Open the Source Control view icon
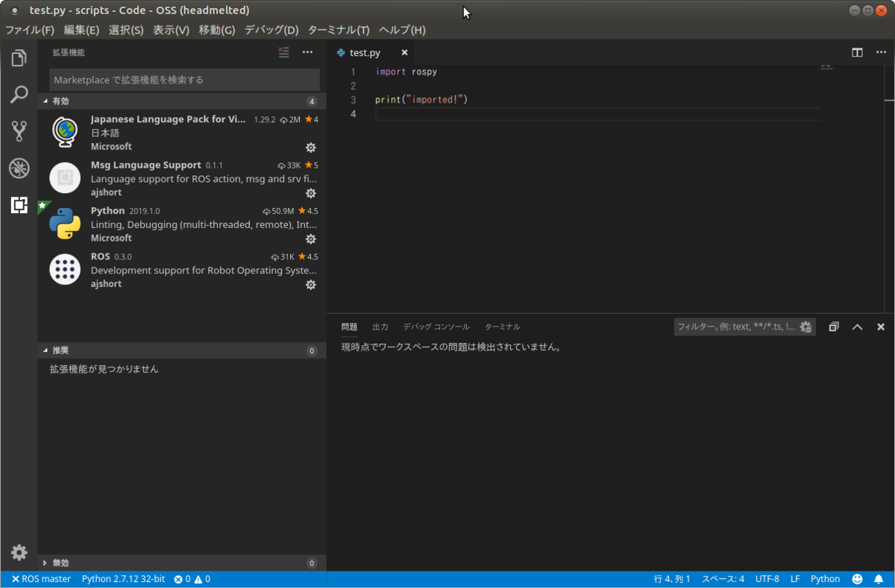 pyautogui.click(x=19, y=131)
